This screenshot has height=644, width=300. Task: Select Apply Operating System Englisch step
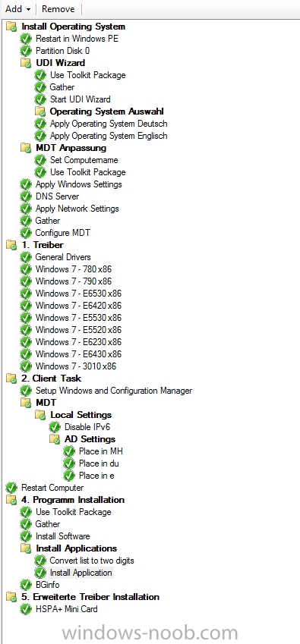pos(109,136)
